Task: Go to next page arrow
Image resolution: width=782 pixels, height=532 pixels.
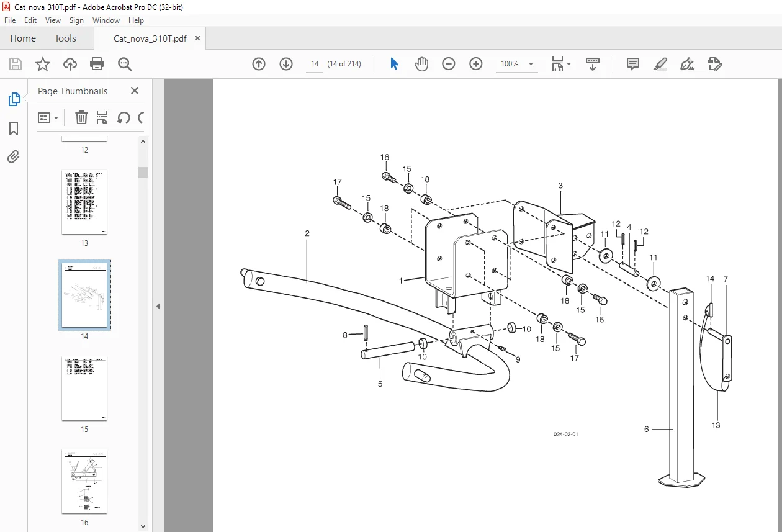Action: [x=286, y=64]
